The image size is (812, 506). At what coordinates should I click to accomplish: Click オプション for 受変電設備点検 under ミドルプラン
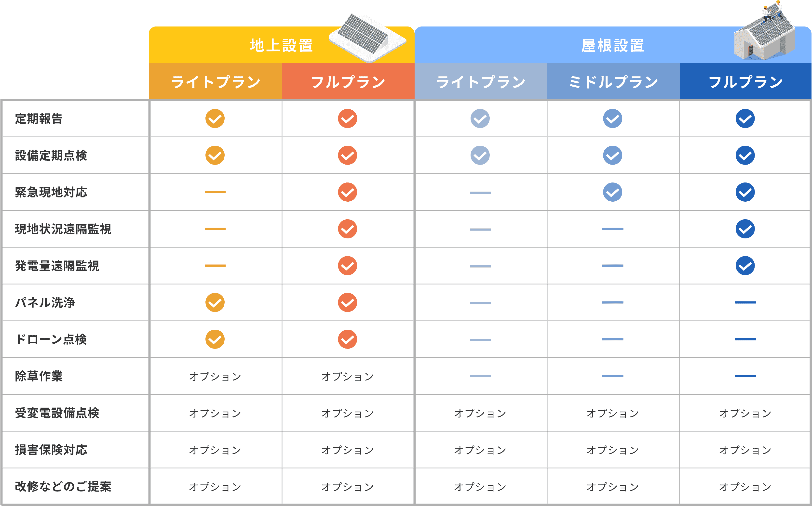(613, 413)
